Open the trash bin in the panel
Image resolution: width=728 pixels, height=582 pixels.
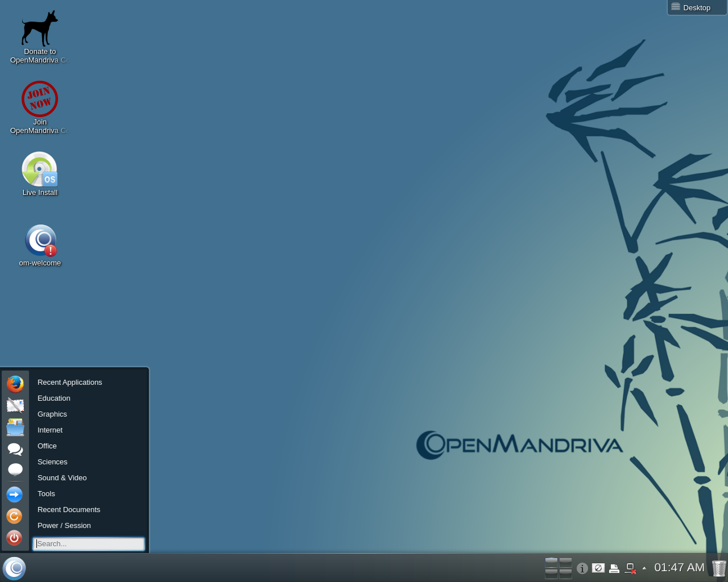pos(719,568)
